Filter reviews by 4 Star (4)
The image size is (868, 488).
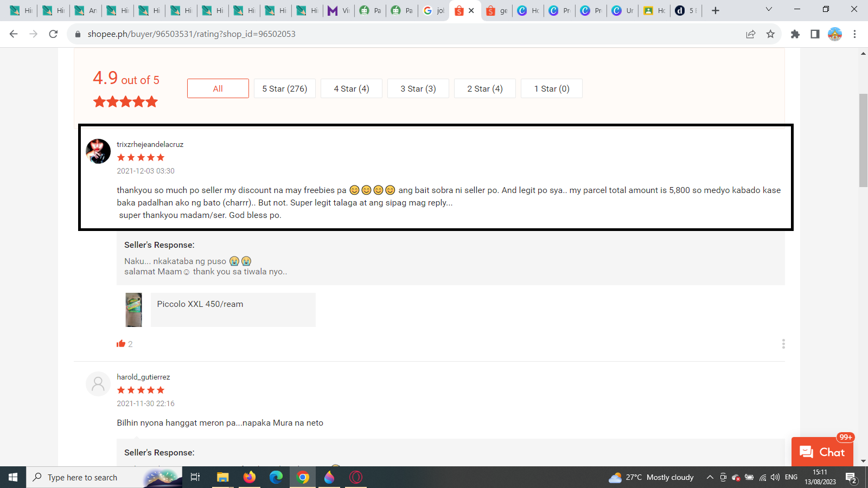click(352, 88)
